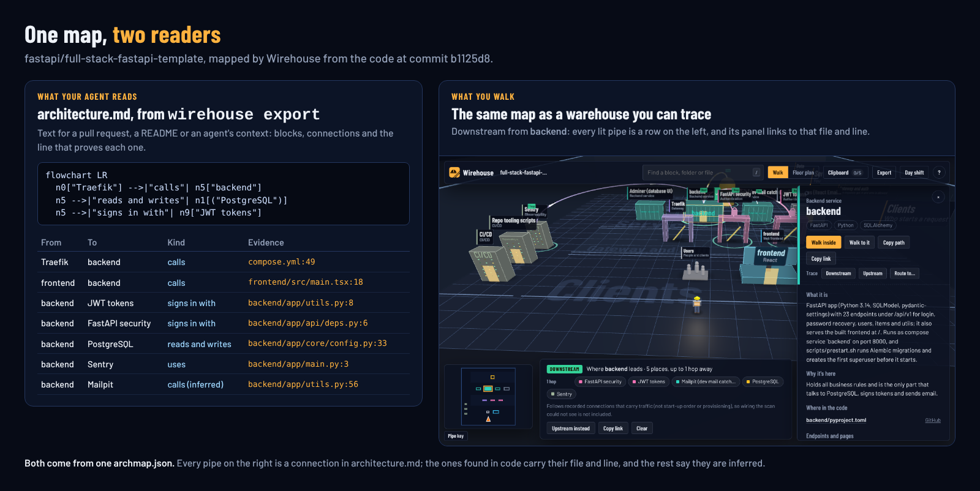Click the backend/app/main.py:3 evidence entry
Image resolution: width=980 pixels, height=491 pixels.
pyautogui.click(x=298, y=364)
